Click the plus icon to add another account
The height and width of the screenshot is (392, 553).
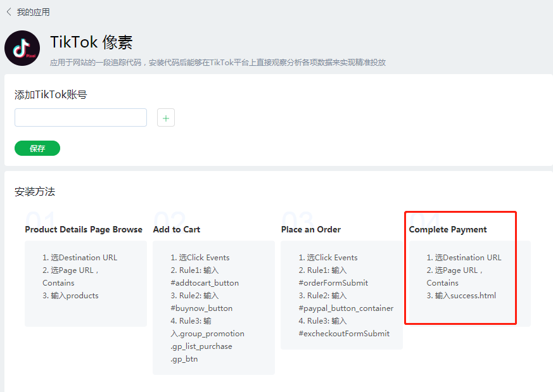(166, 118)
